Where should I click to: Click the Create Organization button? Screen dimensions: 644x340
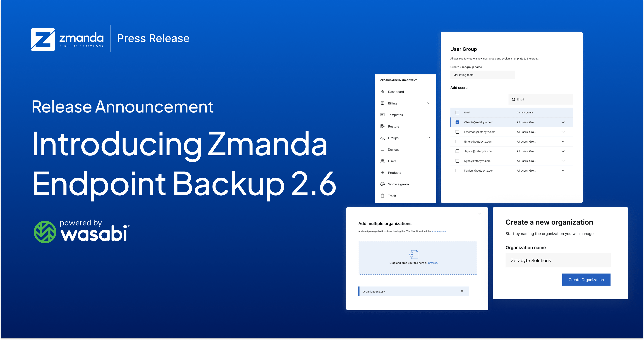click(586, 280)
